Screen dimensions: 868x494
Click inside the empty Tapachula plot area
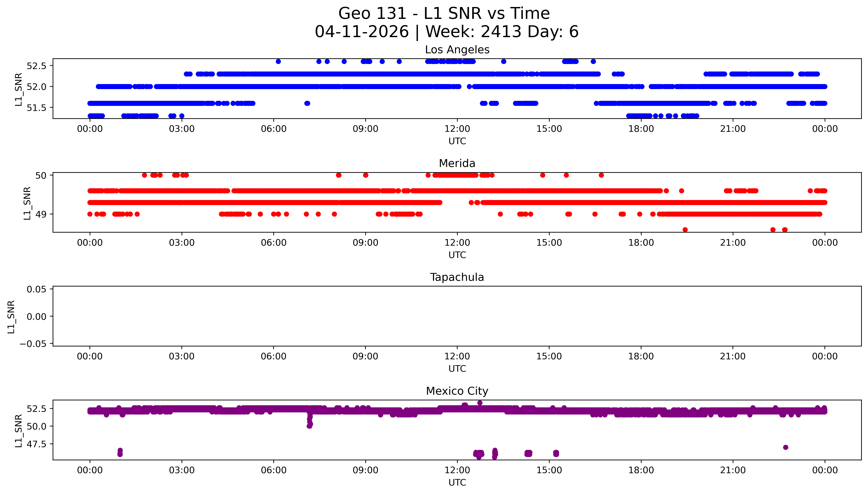457,316
